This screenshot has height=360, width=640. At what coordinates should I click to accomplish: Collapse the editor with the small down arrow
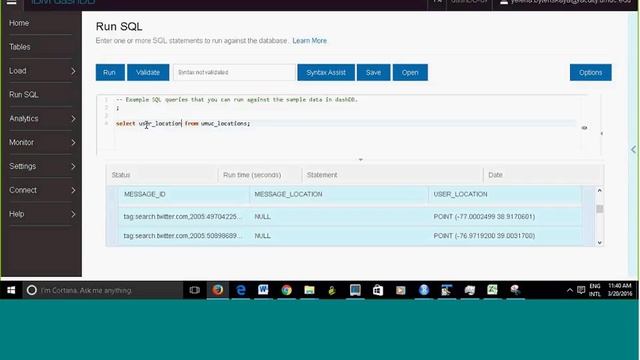click(360, 160)
